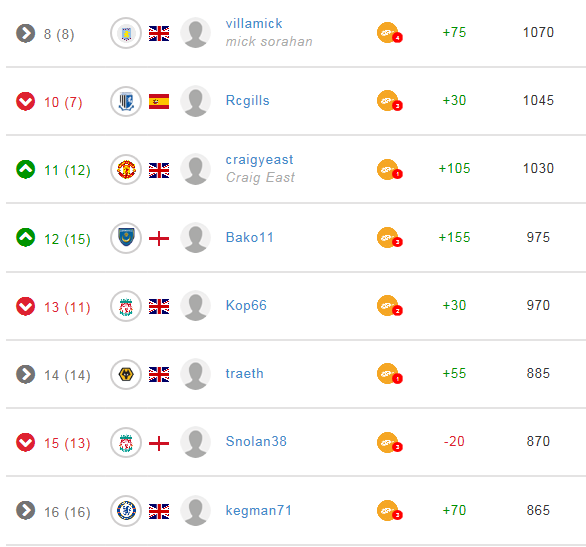Click the Wolves badge beside traeth

126,374
